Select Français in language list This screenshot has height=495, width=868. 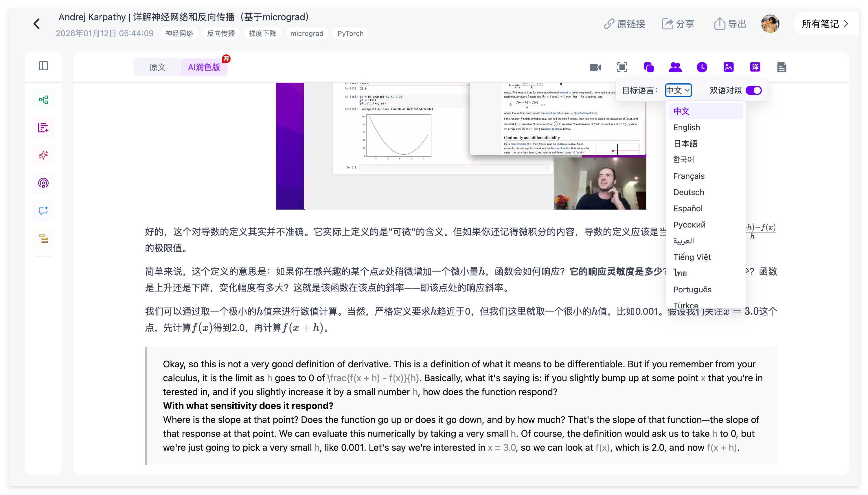point(706,176)
